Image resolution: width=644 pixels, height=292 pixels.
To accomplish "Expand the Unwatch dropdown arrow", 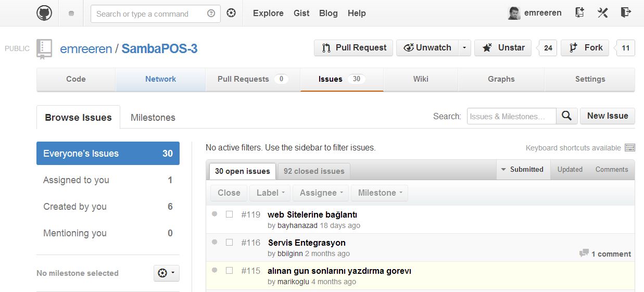I will pos(464,48).
